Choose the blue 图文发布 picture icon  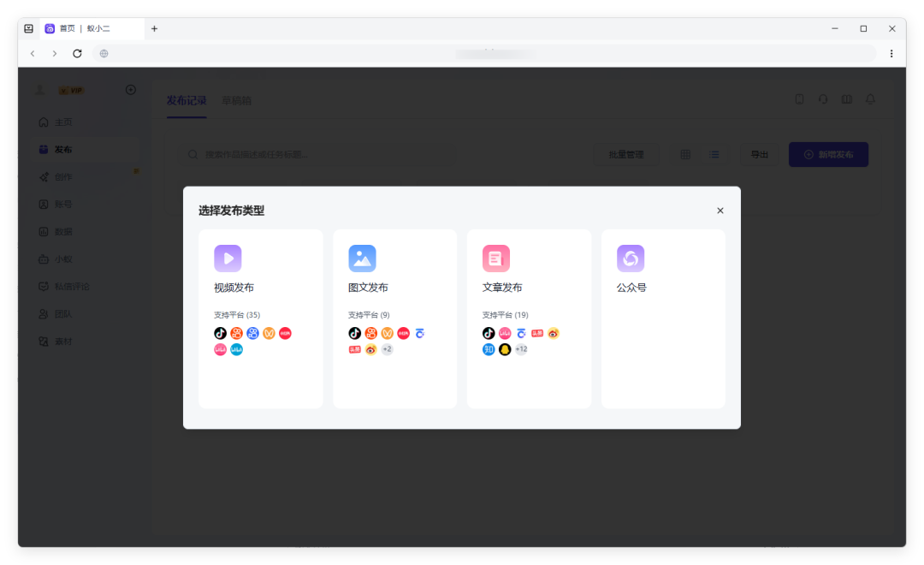click(362, 259)
